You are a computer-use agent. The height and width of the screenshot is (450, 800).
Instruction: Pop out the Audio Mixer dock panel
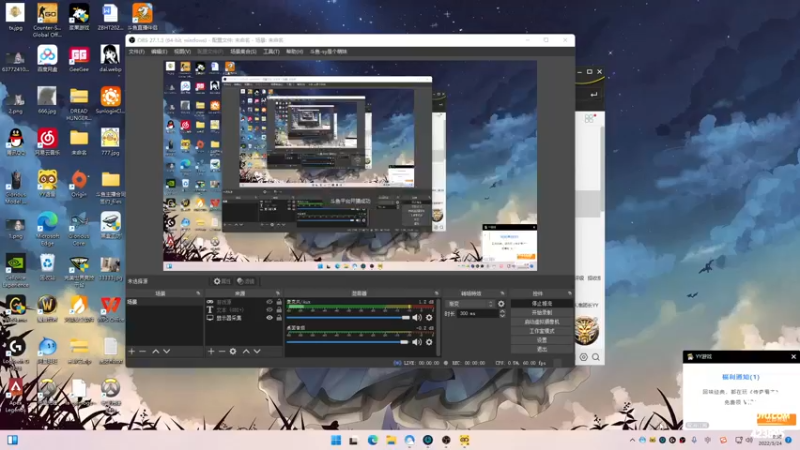(x=436, y=293)
